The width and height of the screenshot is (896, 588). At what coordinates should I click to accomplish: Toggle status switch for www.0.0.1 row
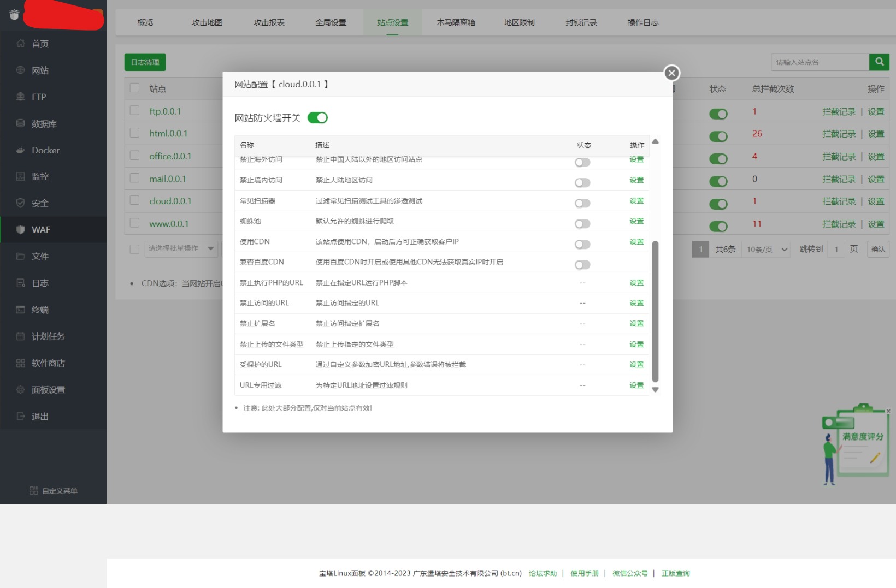[718, 227]
